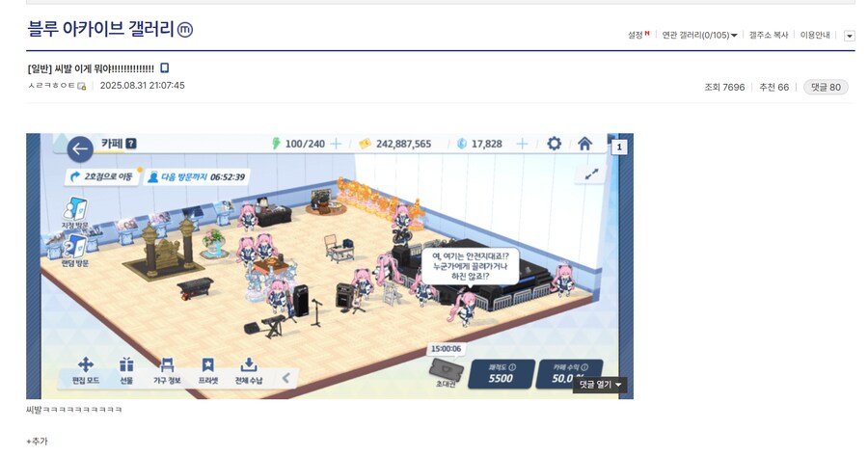Click the cafe help question mark icon
Image resolution: width=868 pixels, height=456 pixels.
(130, 144)
